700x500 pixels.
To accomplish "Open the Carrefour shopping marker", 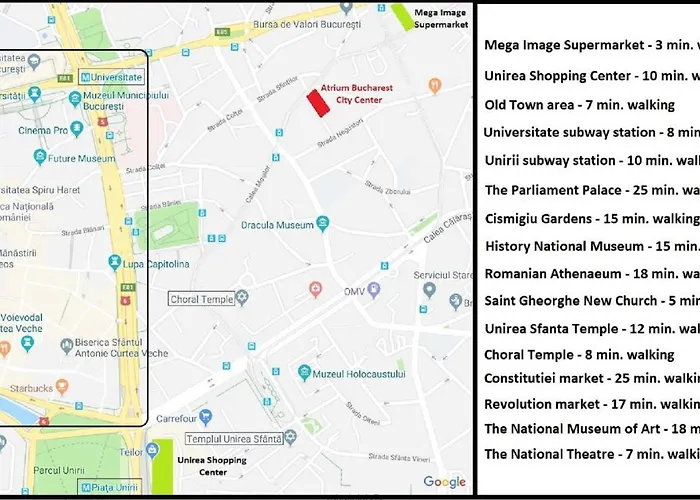I will coord(205,418).
